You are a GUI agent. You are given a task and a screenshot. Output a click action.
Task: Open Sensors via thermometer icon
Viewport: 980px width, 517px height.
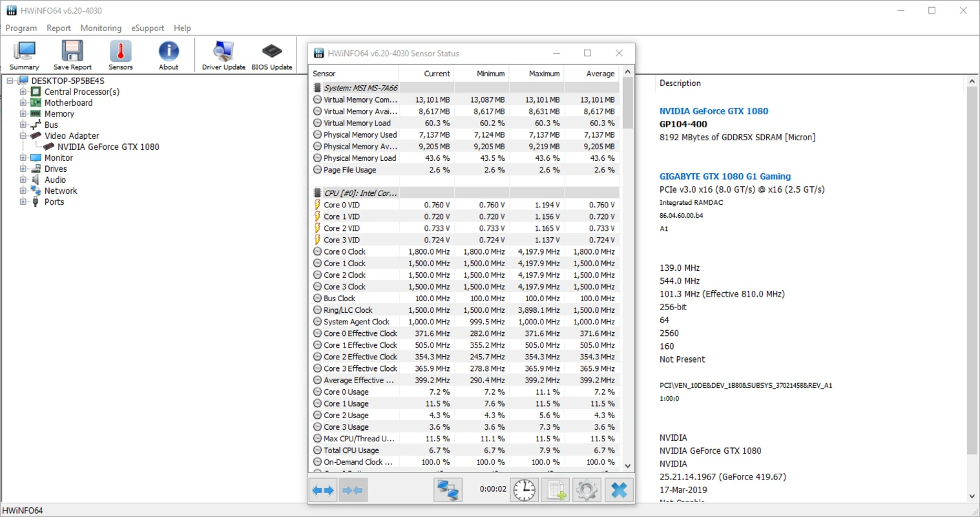click(x=120, y=54)
